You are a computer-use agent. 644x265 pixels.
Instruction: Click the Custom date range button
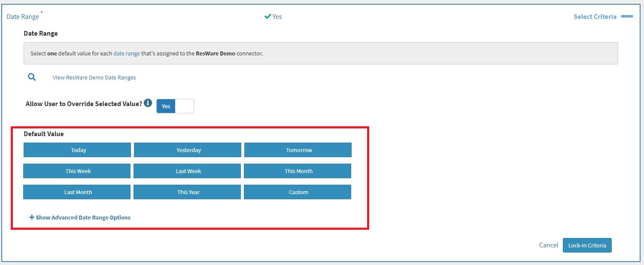click(298, 192)
